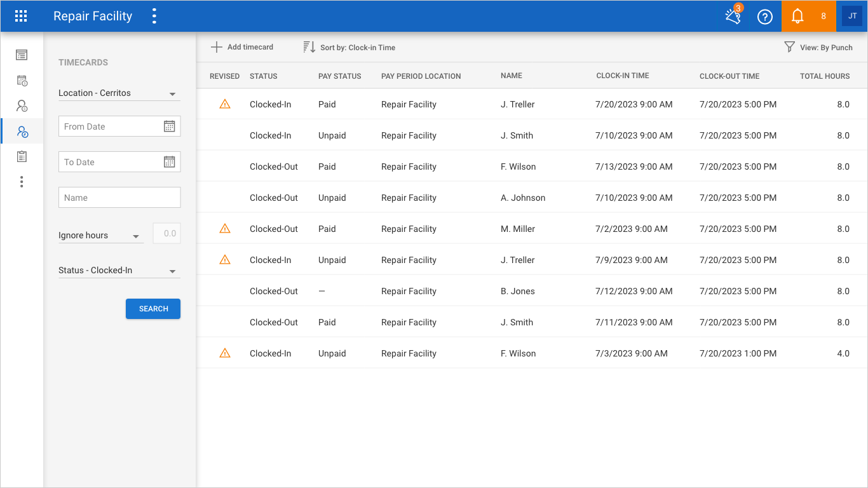Image resolution: width=868 pixels, height=488 pixels.
Task: Click the plus icon for Add timecard
Action: click(217, 47)
